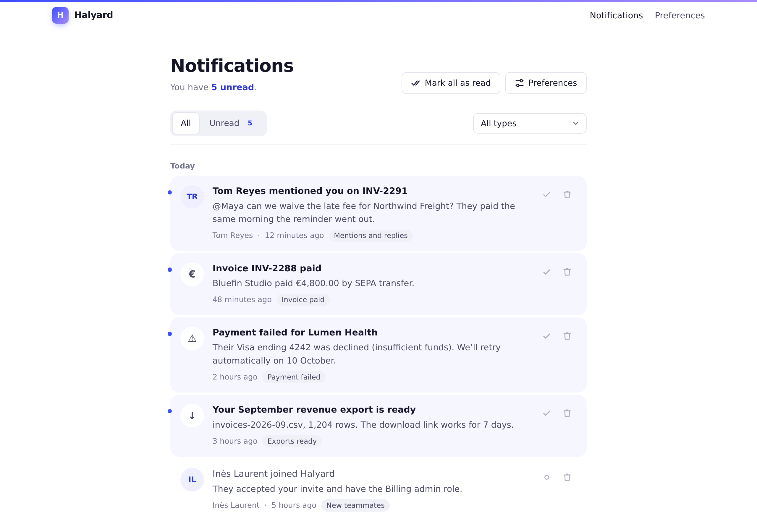
Task: Open the Invoice INV-2288 paid notification title
Action: pyautogui.click(x=267, y=268)
